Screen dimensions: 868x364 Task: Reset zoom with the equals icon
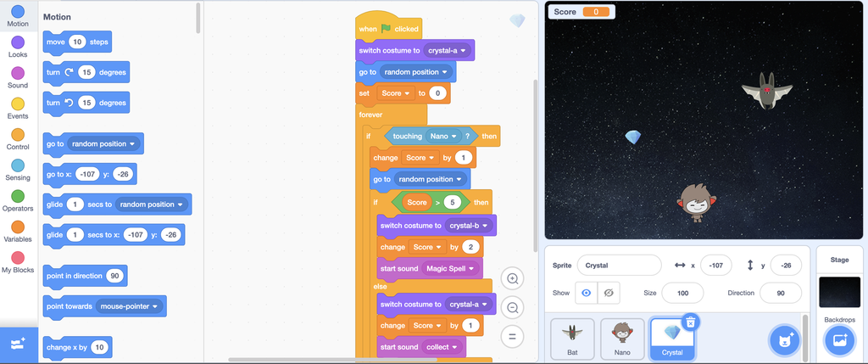[512, 336]
